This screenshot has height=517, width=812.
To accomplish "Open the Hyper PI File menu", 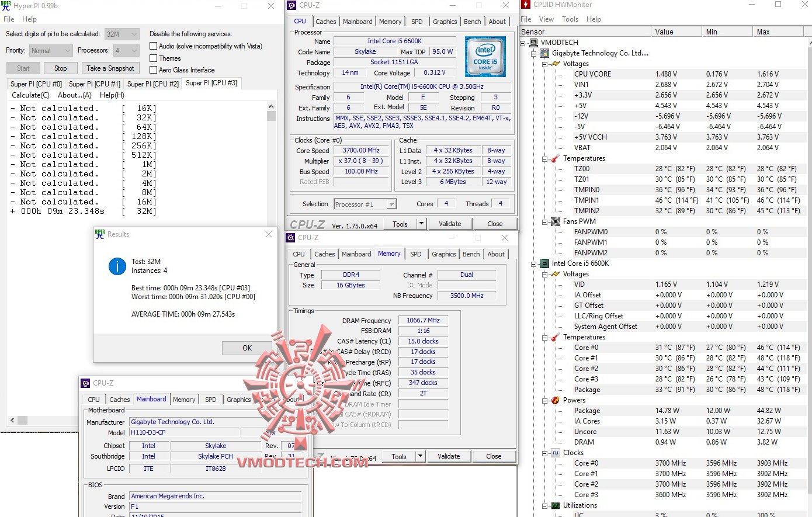I will coord(9,19).
